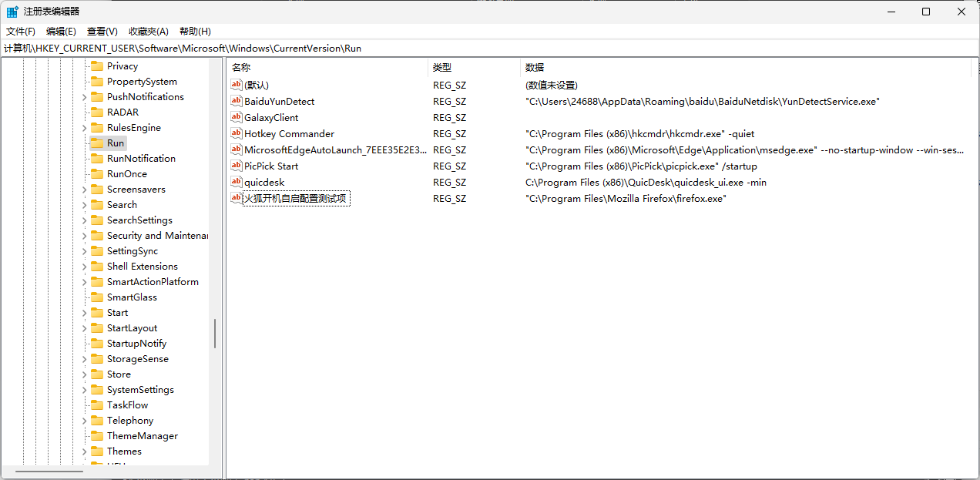The height and width of the screenshot is (480, 980).
Task: Click the Themes folder icon
Action: [x=96, y=451]
